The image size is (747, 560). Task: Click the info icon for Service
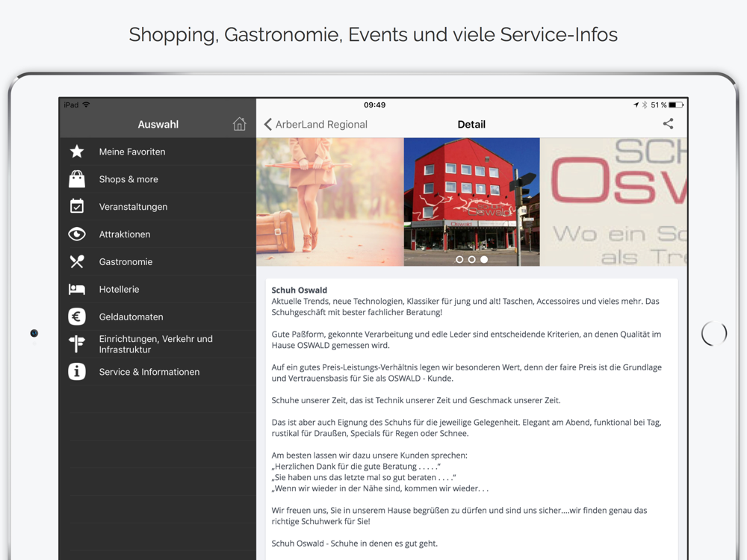(77, 371)
